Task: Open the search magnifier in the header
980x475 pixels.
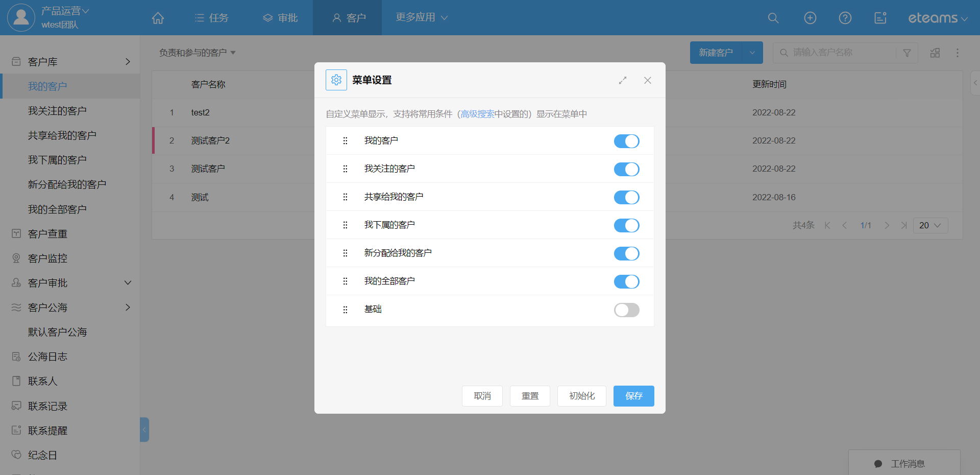Action: 773,18
